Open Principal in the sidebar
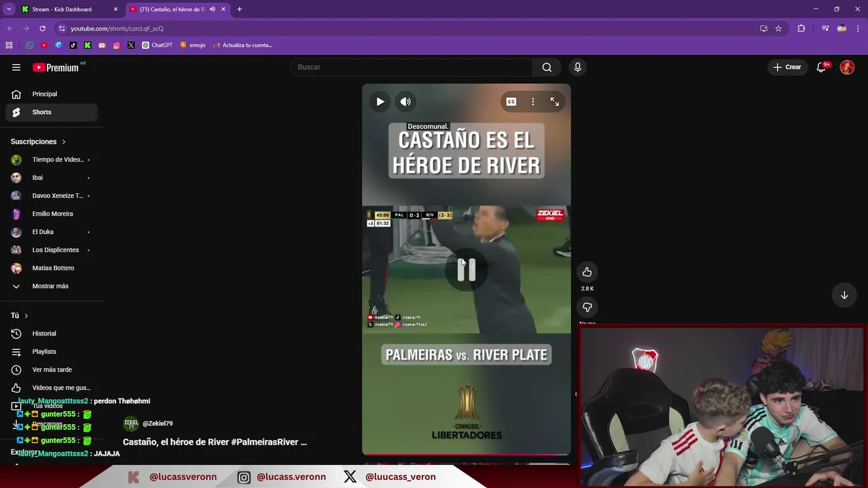Viewport: 868px width, 488px height. pos(52,94)
